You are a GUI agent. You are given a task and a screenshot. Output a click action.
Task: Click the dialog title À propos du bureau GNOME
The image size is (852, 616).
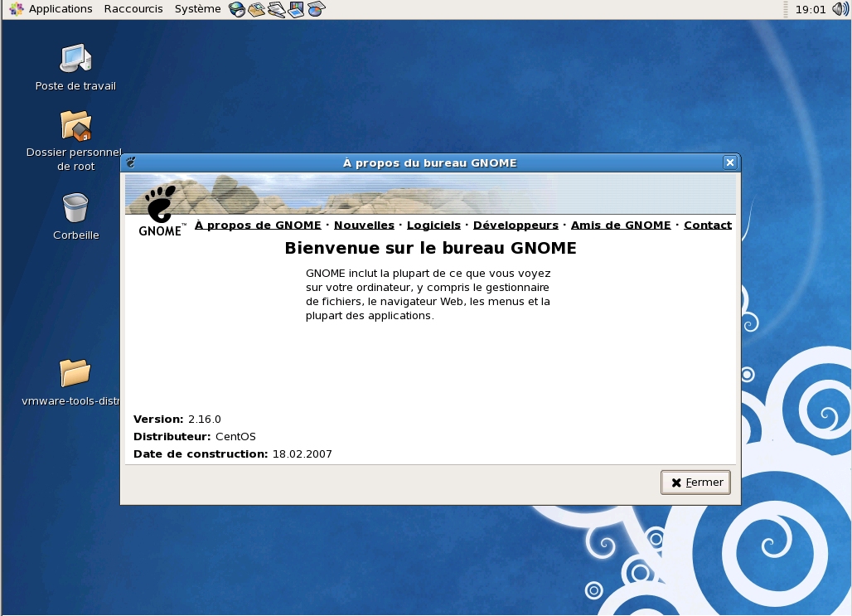click(430, 163)
